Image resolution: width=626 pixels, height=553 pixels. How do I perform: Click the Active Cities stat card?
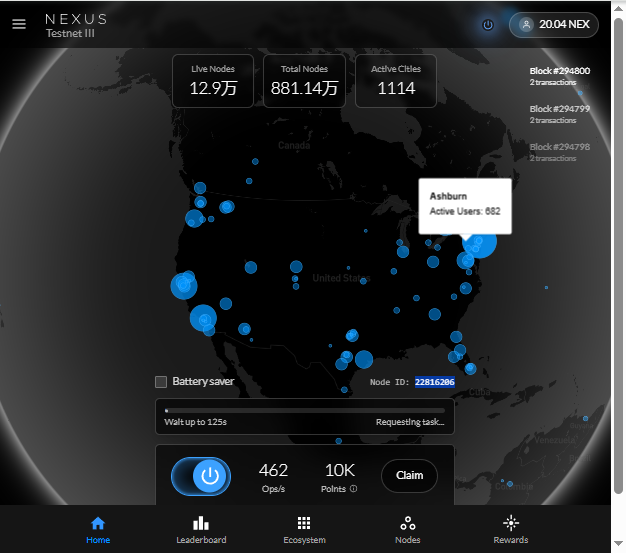coord(396,81)
